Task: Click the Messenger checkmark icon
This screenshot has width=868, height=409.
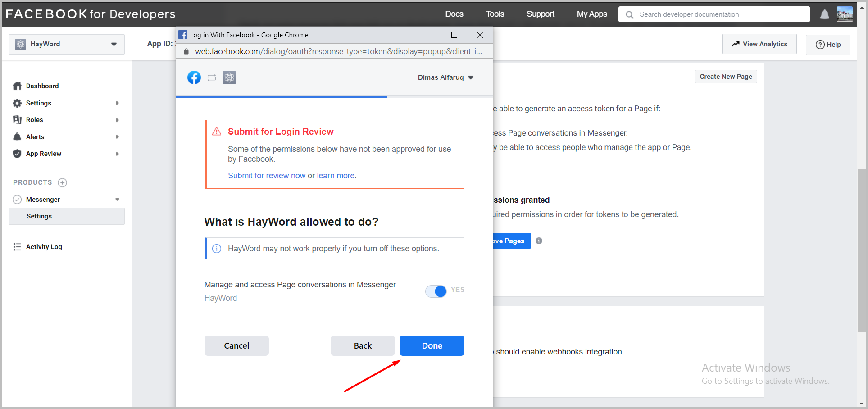Action: (17, 200)
